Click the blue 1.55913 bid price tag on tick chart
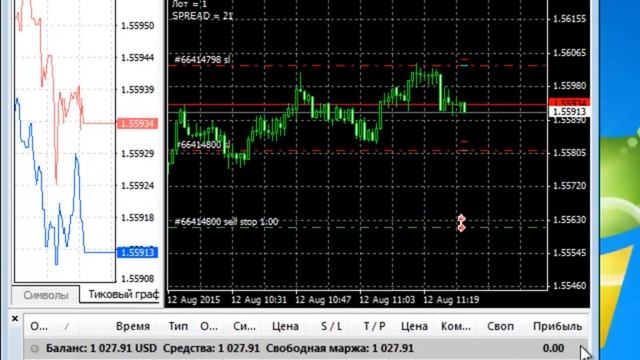 coord(138,253)
